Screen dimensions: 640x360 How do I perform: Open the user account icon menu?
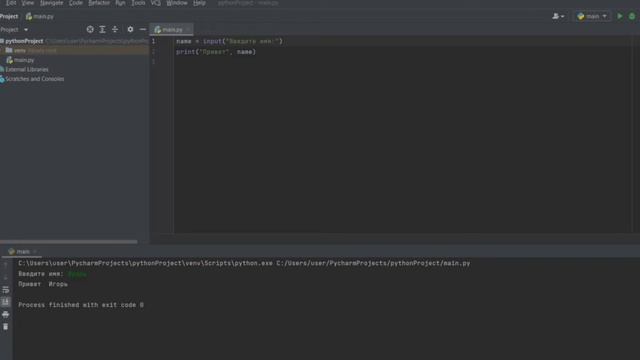[558, 16]
